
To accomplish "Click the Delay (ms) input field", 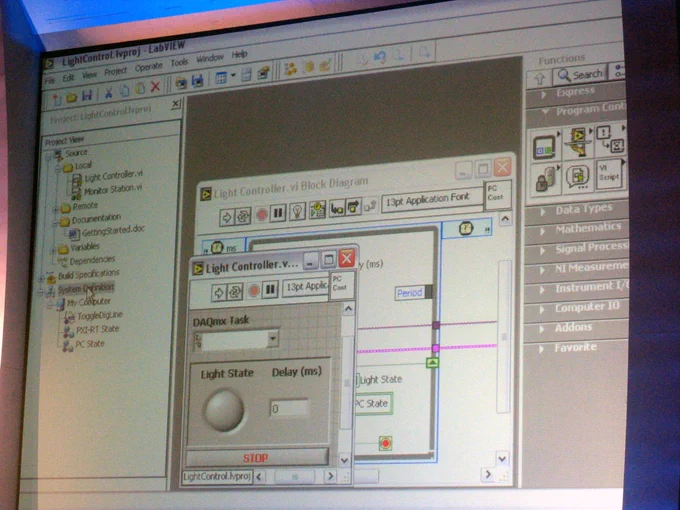I will (x=290, y=408).
